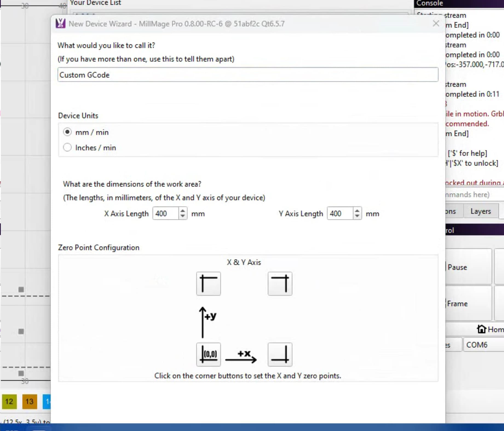Click the Custom GCode name field
504x431 pixels.
pyautogui.click(x=247, y=75)
